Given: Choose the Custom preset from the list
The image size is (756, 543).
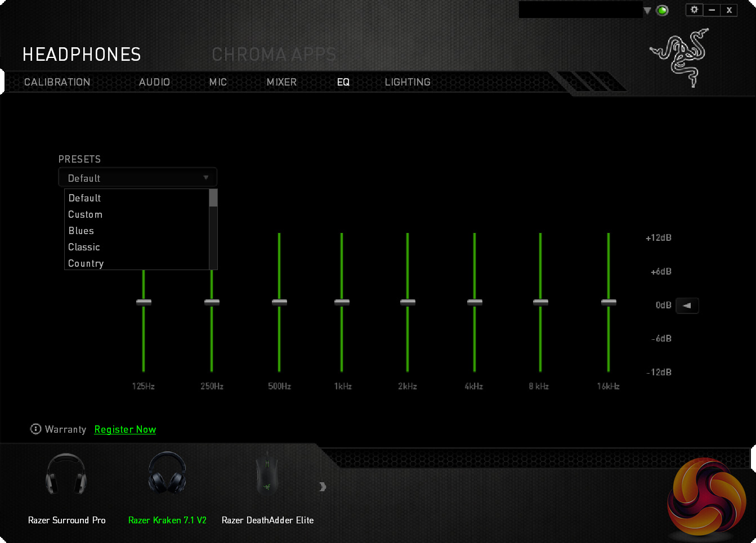Looking at the screenshot, I should [137, 214].
